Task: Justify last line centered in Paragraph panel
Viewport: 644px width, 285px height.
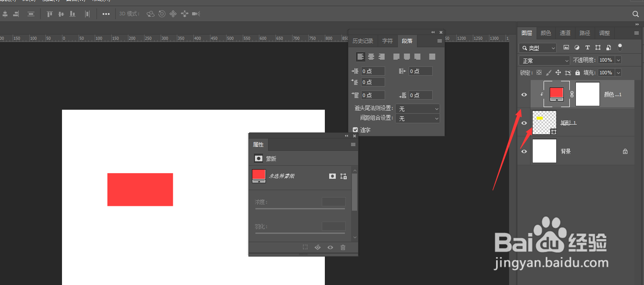Action: click(407, 57)
